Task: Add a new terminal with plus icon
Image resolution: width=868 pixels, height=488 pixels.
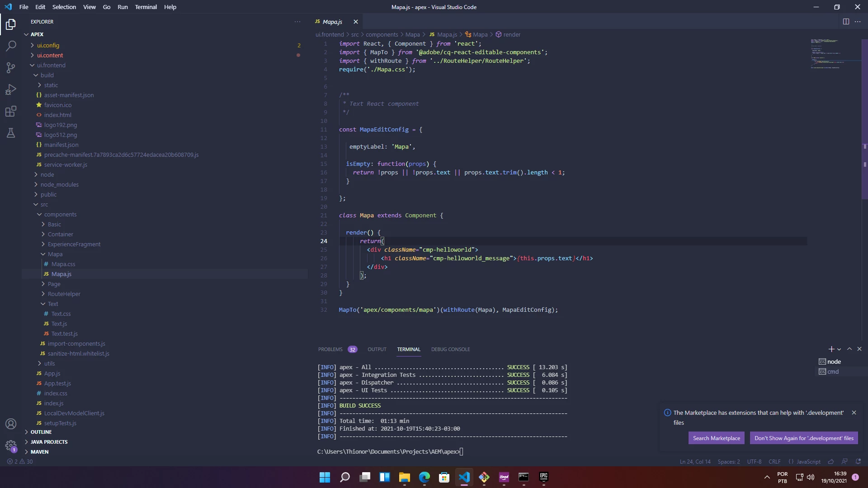Action: click(831, 349)
